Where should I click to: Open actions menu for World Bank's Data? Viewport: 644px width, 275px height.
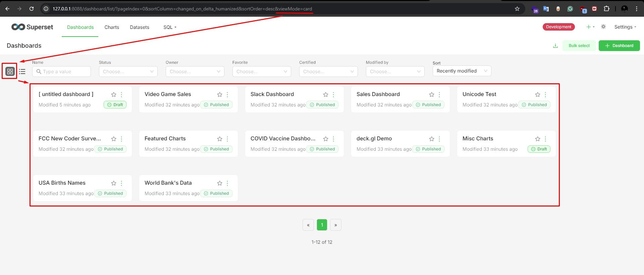pyautogui.click(x=227, y=183)
